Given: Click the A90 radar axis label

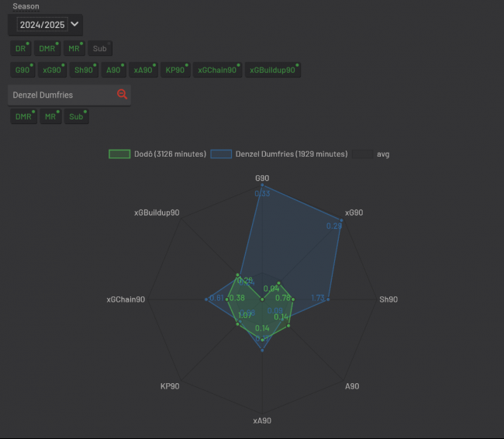Looking at the screenshot, I should point(352,386).
